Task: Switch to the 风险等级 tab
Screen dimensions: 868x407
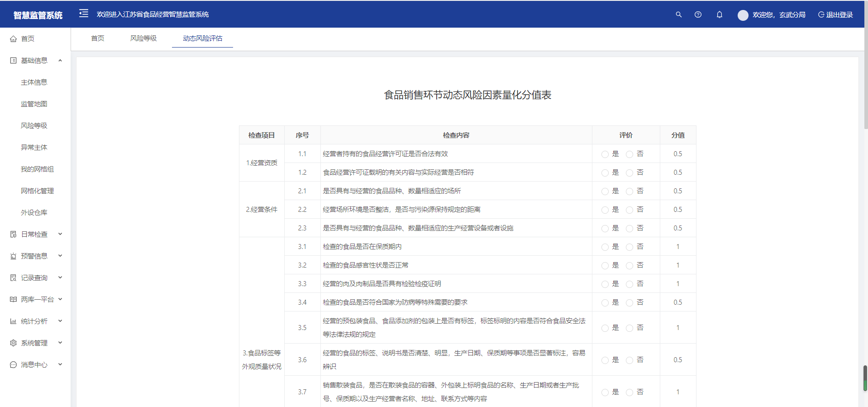Action: point(143,38)
